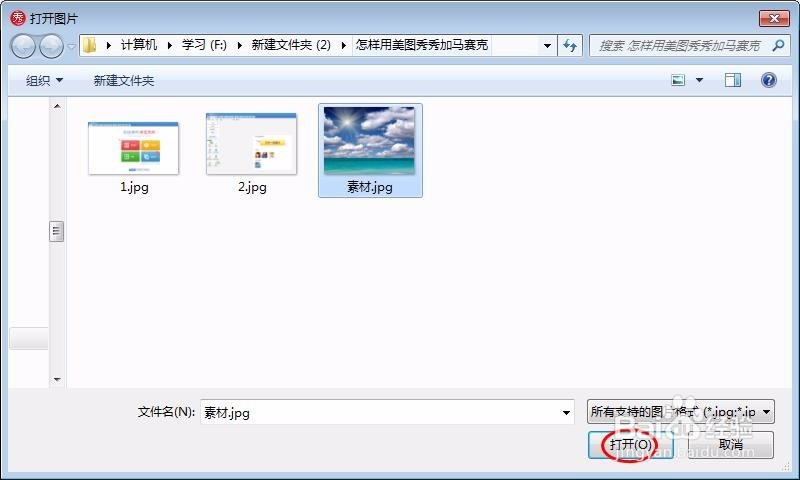Select the 2.jpg thumbnail
This screenshot has height=480, width=800.
[252, 143]
